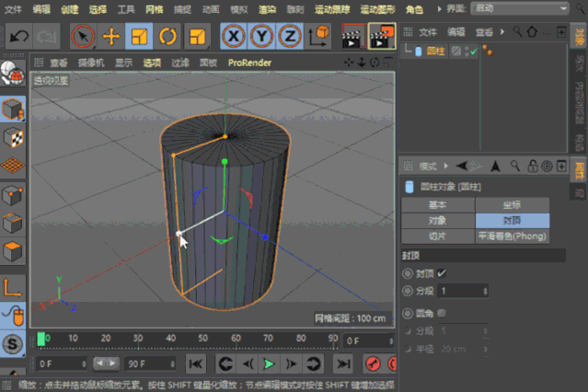
Task: Open the 渲染 menu
Action: pos(267,9)
